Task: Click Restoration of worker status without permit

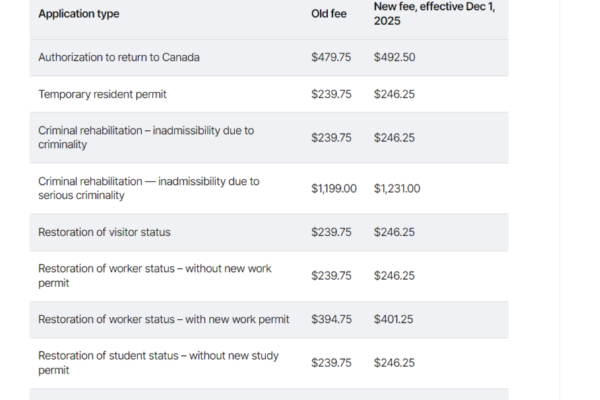Action: point(154,275)
